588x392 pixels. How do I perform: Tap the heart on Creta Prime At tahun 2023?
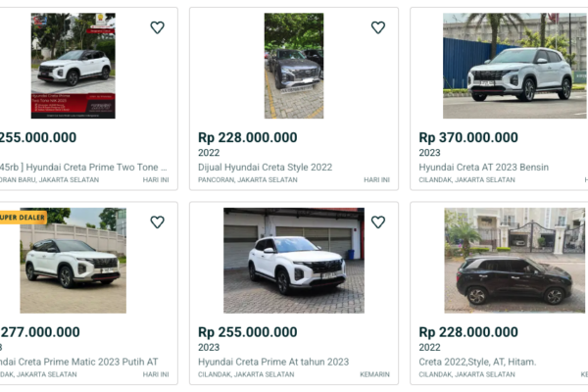pyautogui.click(x=378, y=222)
